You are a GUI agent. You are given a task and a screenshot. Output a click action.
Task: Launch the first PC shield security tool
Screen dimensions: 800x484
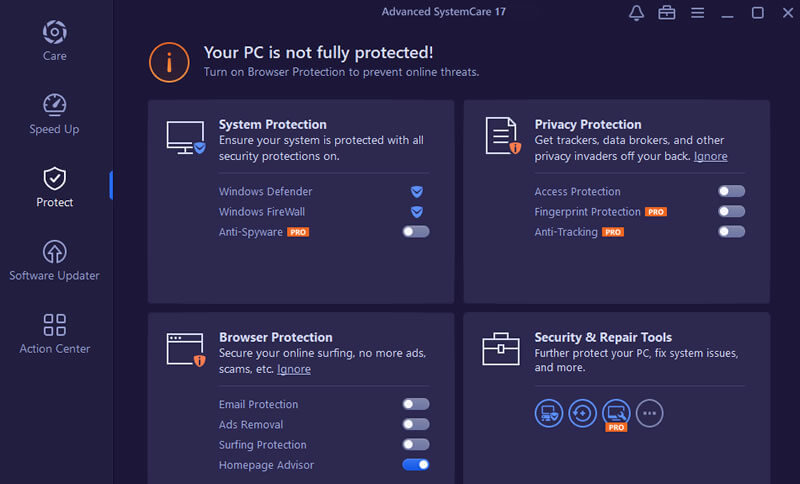click(x=548, y=413)
